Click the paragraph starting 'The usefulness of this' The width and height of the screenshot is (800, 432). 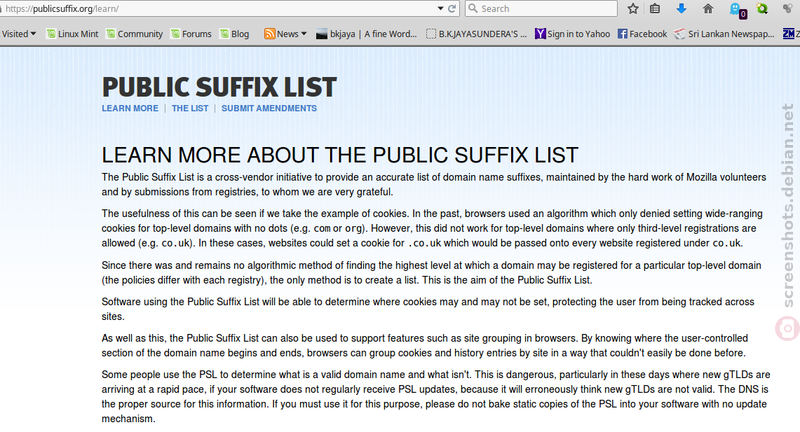(432, 228)
